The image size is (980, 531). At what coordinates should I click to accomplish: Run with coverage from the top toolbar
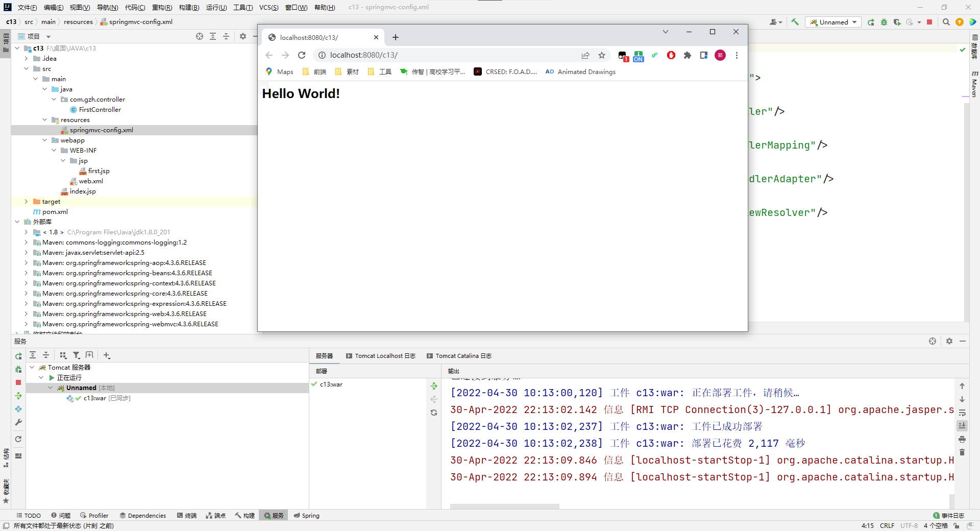coord(897,22)
